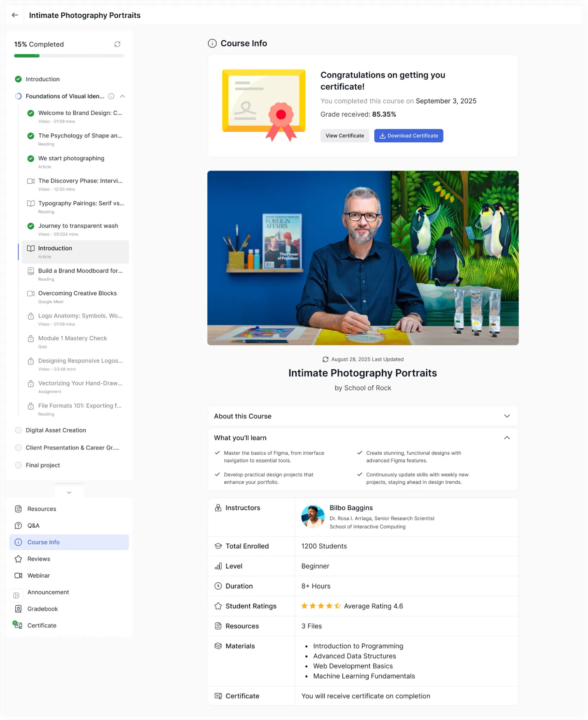The image size is (588, 720).
Task: Click the Reviews star icon
Action: 18,559
